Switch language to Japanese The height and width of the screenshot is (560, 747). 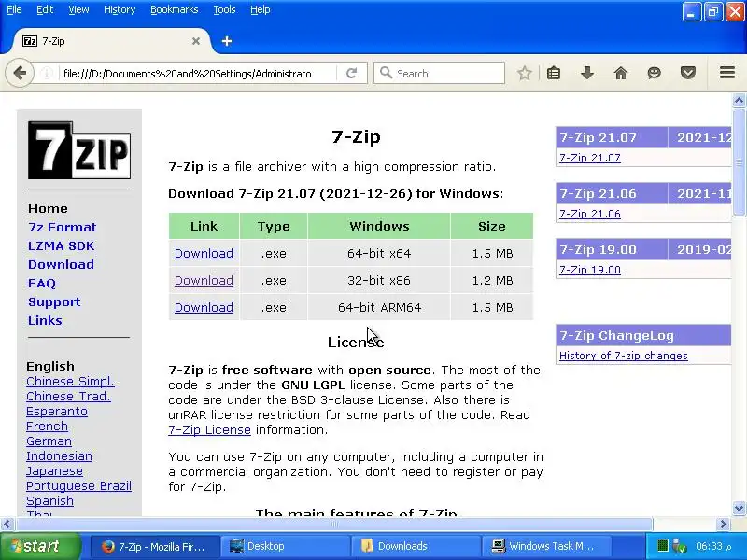click(54, 471)
